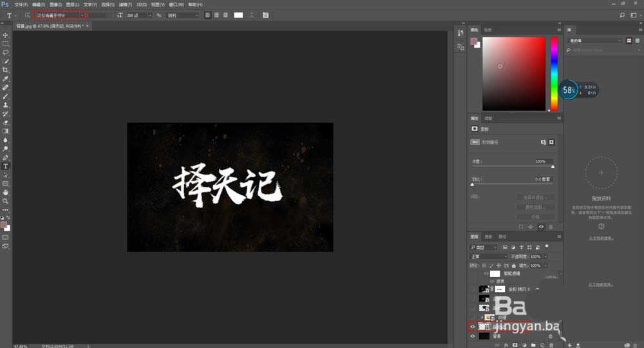The image size is (644, 348).
Task: Select the Hand tool
Action: tap(6, 192)
